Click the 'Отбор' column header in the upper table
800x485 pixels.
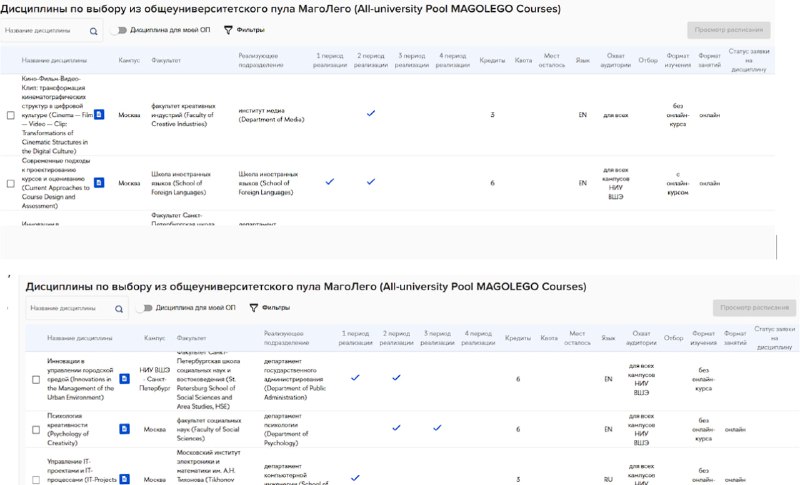[x=648, y=60]
